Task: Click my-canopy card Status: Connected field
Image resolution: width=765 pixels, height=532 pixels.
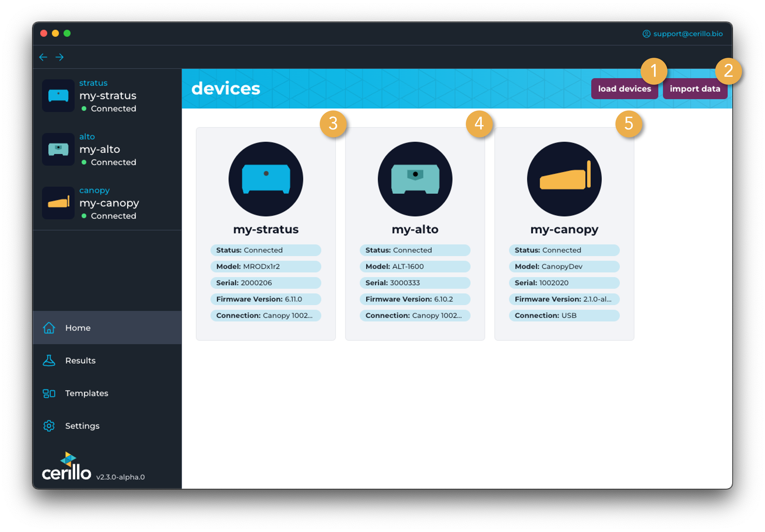Action: tap(565, 250)
